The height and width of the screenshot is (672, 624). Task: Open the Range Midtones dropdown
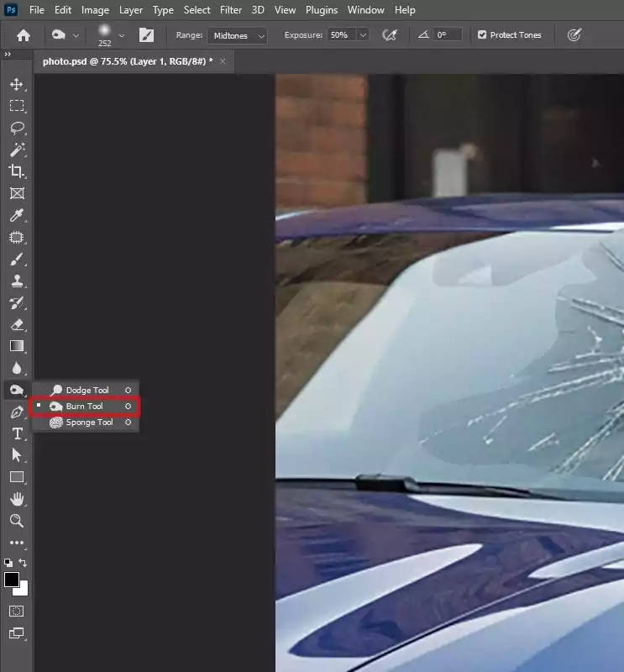pyautogui.click(x=237, y=35)
